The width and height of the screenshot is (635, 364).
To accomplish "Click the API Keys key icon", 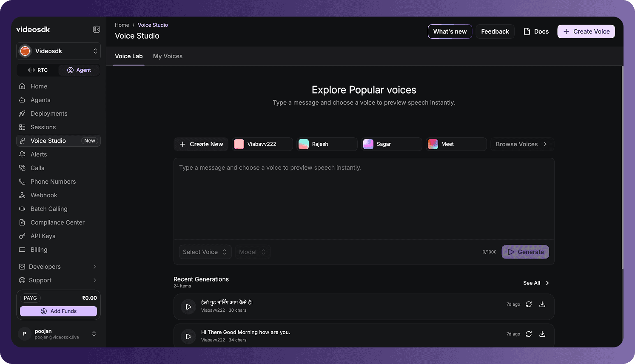I will point(22,236).
